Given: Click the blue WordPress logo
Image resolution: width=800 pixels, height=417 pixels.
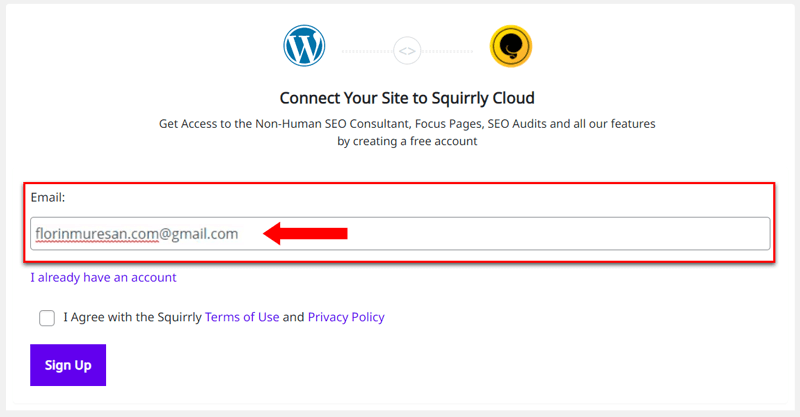Looking at the screenshot, I should coord(304,45).
